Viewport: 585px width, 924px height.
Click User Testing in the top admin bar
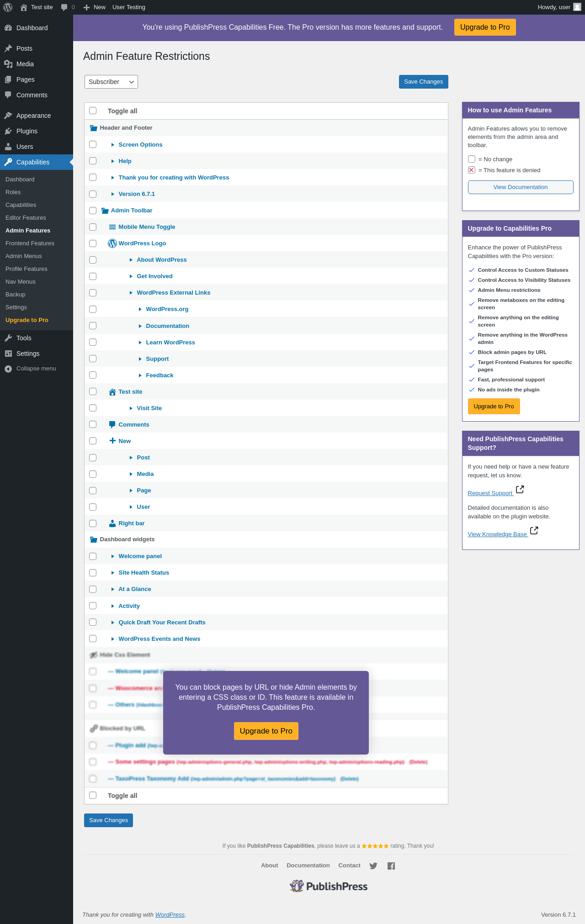pos(129,7)
